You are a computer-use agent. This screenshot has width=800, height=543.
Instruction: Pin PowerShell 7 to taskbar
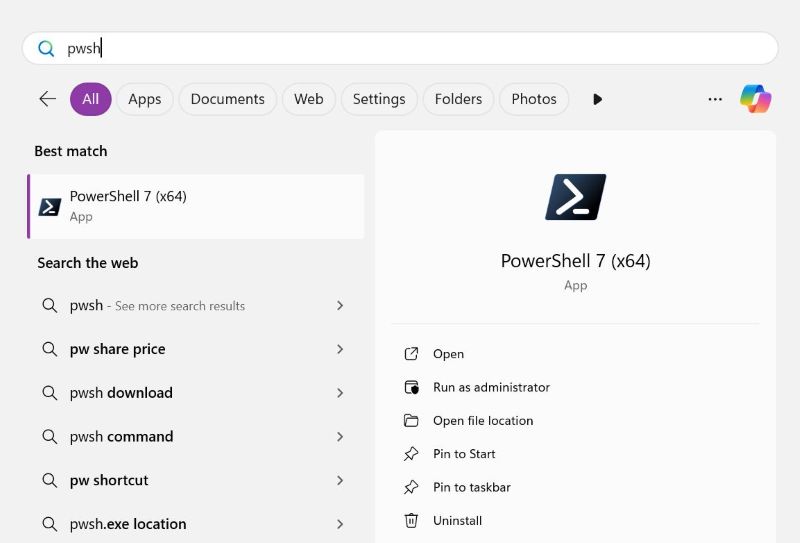[x=471, y=487]
